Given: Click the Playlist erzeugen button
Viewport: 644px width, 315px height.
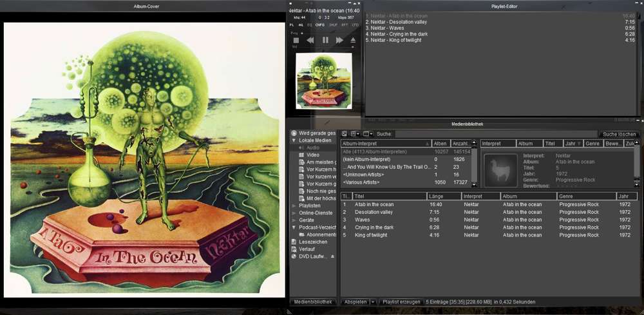Looking at the screenshot, I should (401, 301).
